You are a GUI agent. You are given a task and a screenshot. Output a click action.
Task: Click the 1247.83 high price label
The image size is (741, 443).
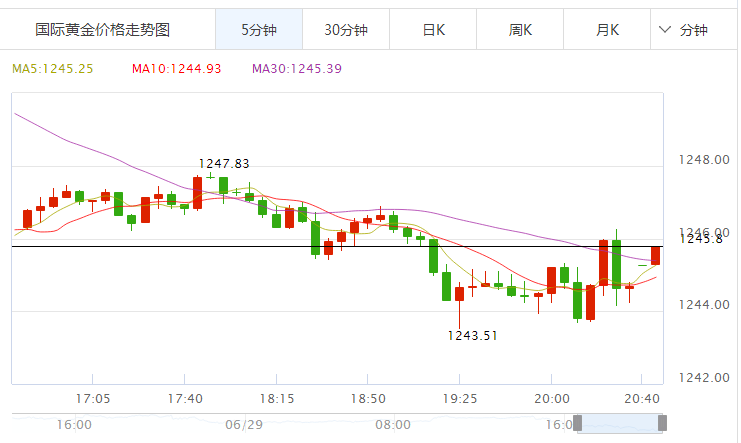point(223,163)
